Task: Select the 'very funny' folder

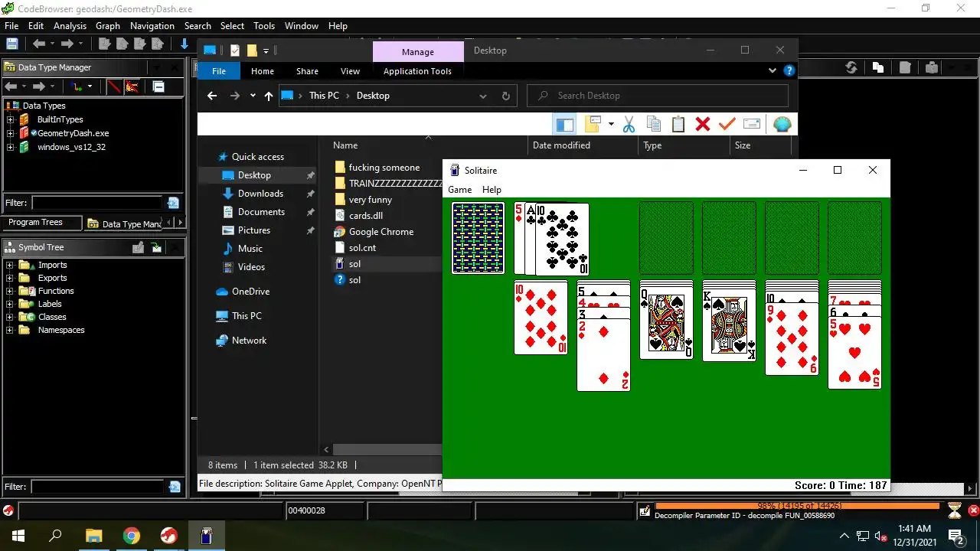Action: click(370, 200)
